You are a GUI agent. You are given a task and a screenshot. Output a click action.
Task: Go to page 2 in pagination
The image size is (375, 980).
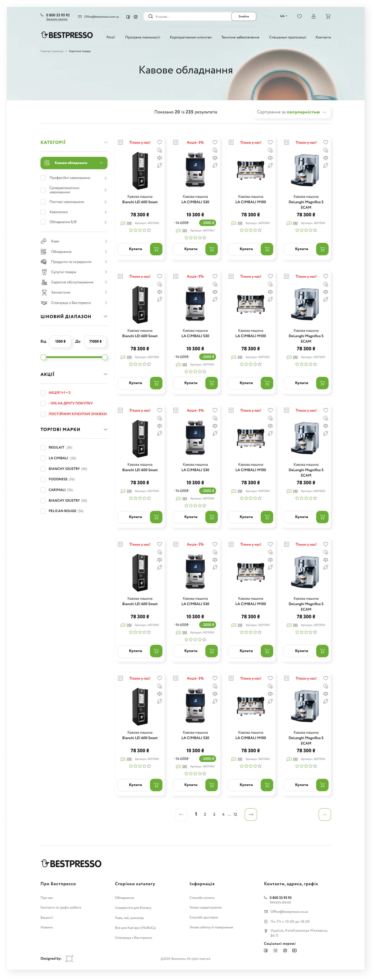[x=205, y=815]
